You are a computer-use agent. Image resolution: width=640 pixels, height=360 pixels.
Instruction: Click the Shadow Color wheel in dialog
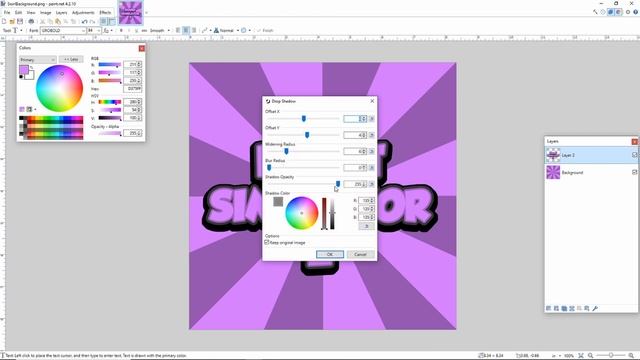click(x=302, y=213)
